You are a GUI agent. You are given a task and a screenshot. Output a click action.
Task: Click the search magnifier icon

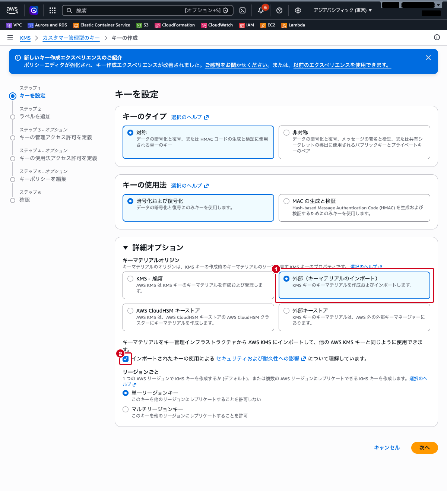69,10
